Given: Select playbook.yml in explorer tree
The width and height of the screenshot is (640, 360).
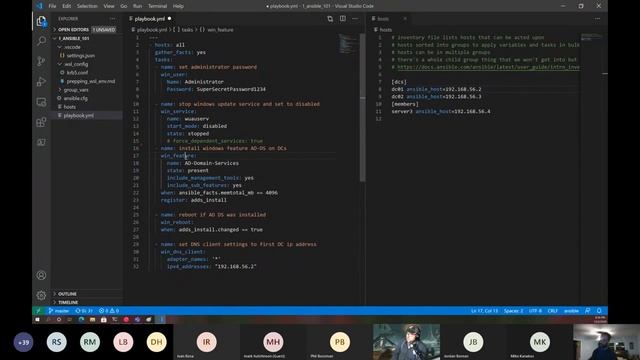Looking at the screenshot, I should pos(87,116).
